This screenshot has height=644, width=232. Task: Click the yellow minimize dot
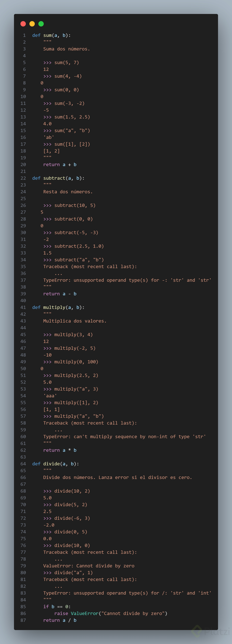(x=32, y=24)
